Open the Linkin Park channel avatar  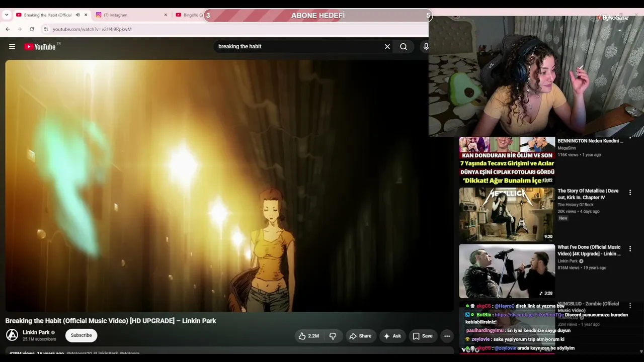[x=12, y=335]
